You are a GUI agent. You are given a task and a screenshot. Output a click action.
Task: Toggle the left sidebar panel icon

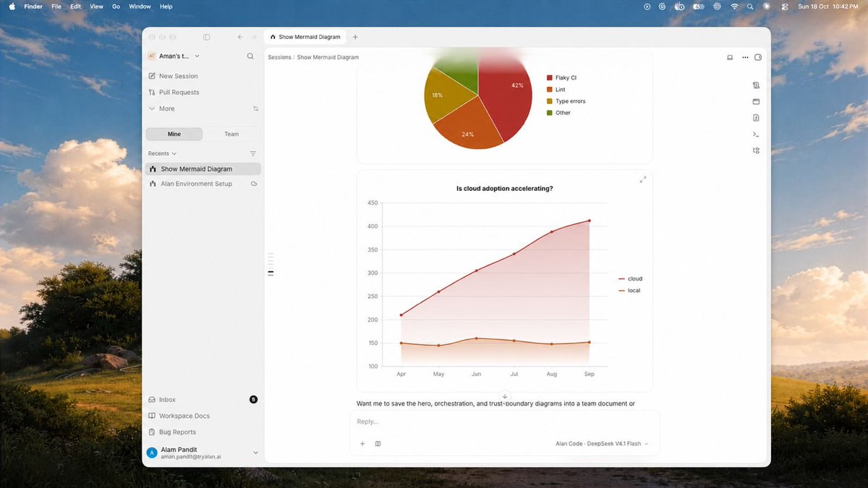click(x=207, y=37)
